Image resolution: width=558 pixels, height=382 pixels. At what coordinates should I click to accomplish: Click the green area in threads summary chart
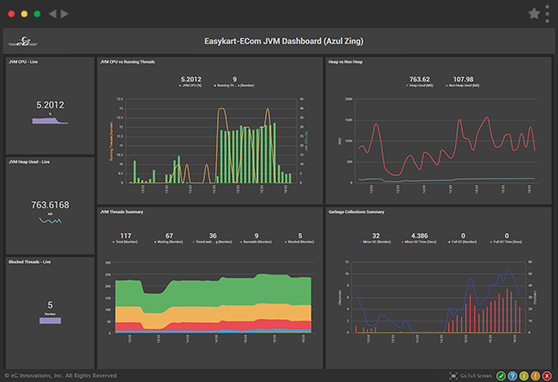click(214, 294)
